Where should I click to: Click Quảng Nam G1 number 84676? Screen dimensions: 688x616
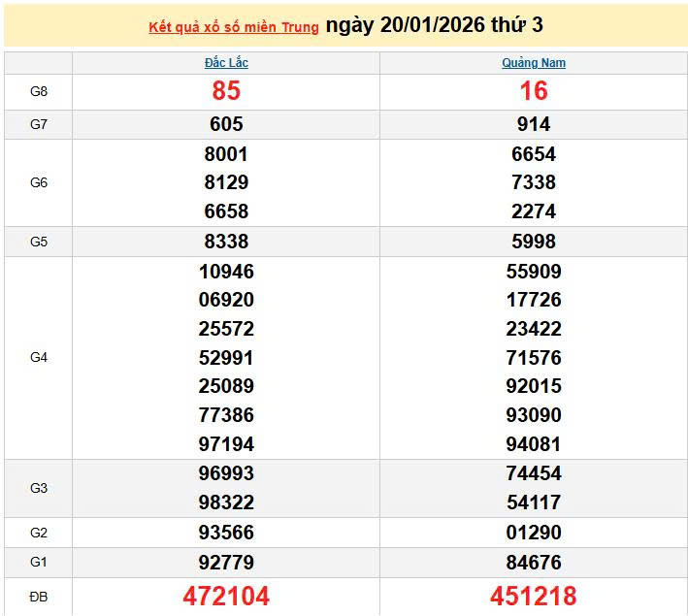[x=534, y=563]
